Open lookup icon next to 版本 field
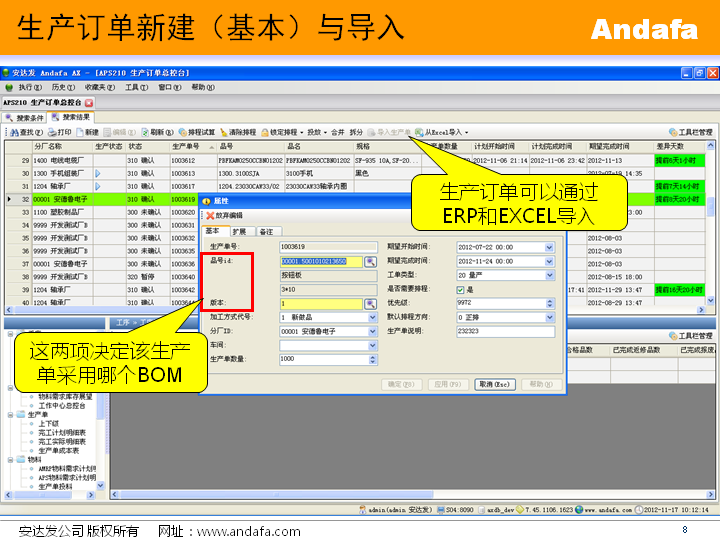 [370, 303]
